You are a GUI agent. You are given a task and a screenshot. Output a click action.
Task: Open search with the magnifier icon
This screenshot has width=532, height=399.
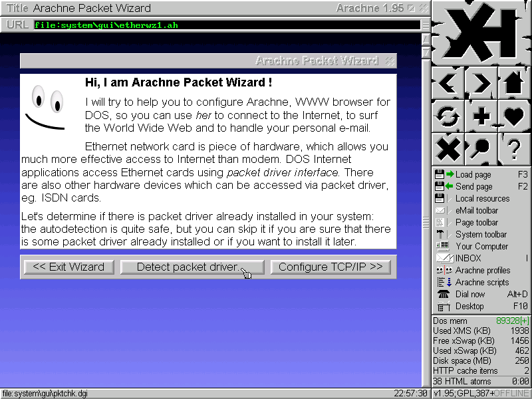[481, 149]
